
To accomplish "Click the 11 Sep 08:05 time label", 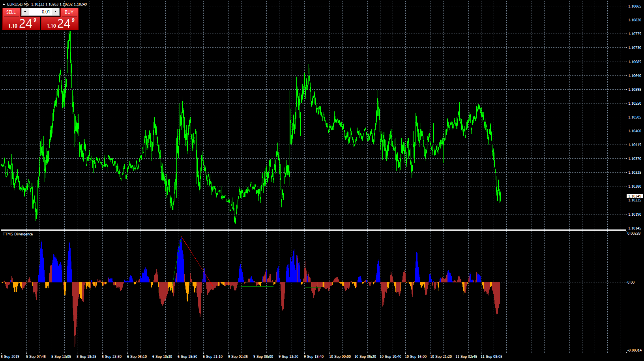I will [491, 357].
